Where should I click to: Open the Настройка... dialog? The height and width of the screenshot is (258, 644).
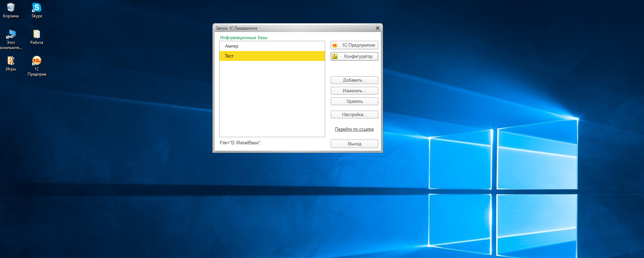(x=354, y=115)
